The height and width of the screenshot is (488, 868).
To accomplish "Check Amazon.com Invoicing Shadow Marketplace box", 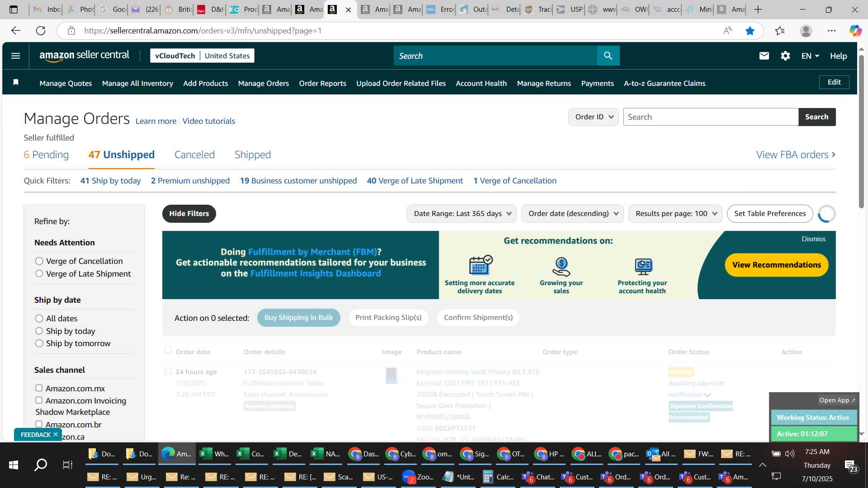I will tap(39, 400).
